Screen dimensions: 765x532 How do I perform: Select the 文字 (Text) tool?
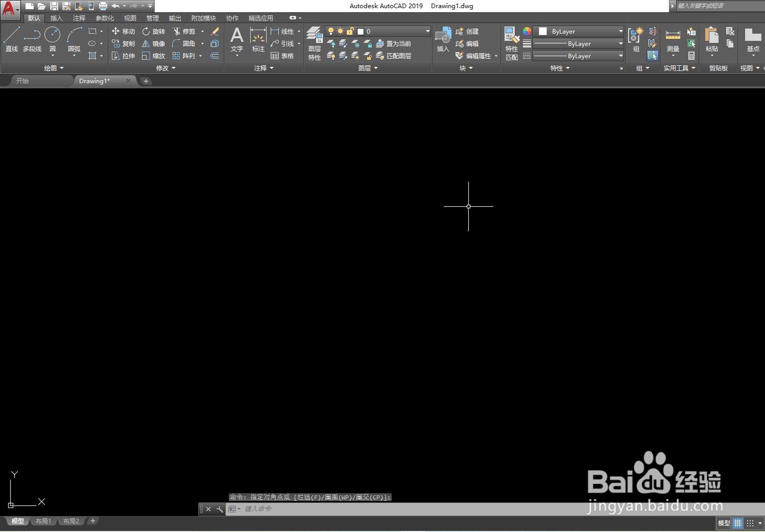(236, 39)
